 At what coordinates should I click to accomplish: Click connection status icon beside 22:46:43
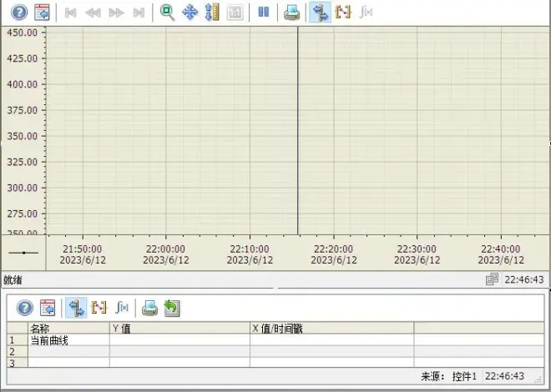[492, 279]
